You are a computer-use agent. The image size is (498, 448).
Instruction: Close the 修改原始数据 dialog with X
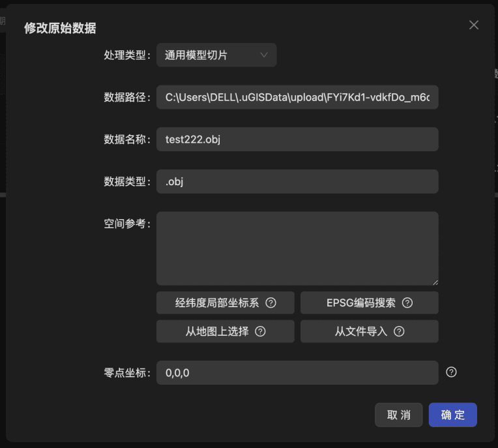pos(474,25)
